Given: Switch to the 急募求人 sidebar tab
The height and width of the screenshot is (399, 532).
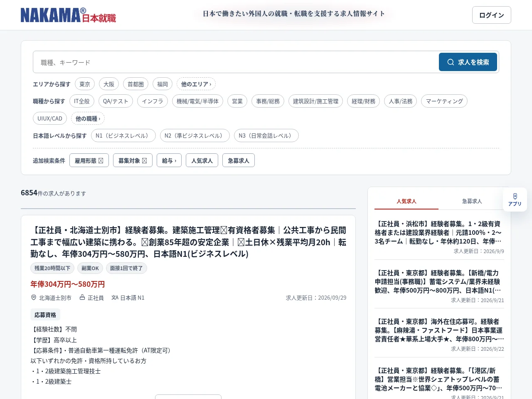Looking at the screenshot, I should 472,201.
